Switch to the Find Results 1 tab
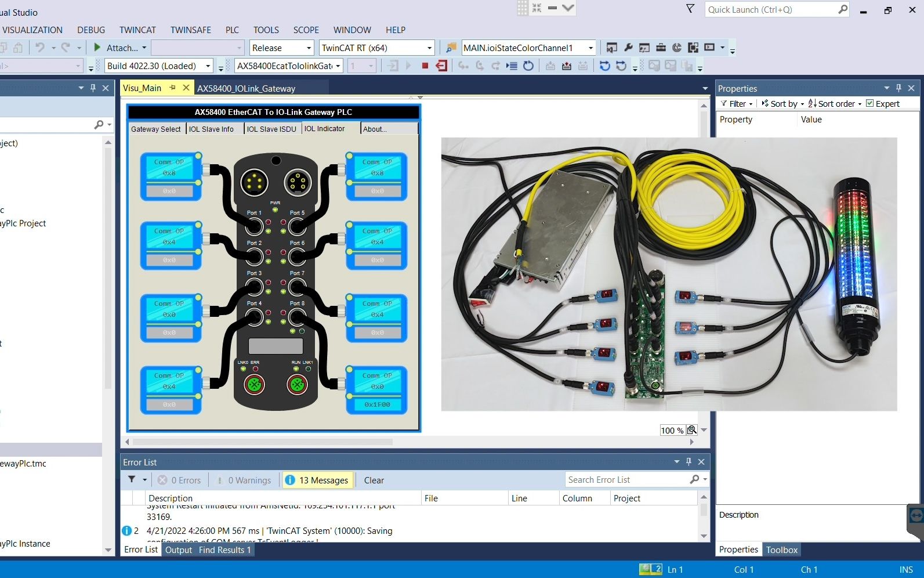The image size is (924, 578). 225,550
